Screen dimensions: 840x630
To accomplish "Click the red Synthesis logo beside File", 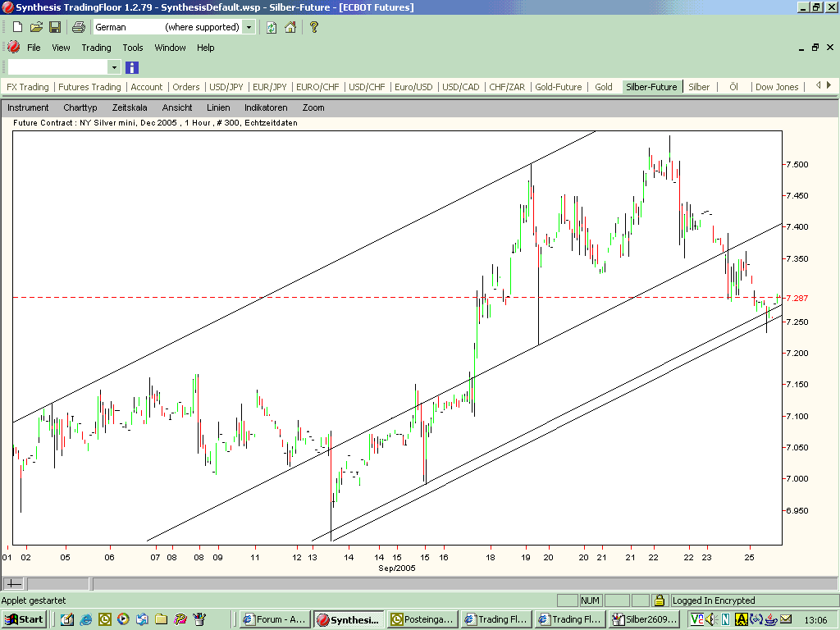I will click(13, 47).
